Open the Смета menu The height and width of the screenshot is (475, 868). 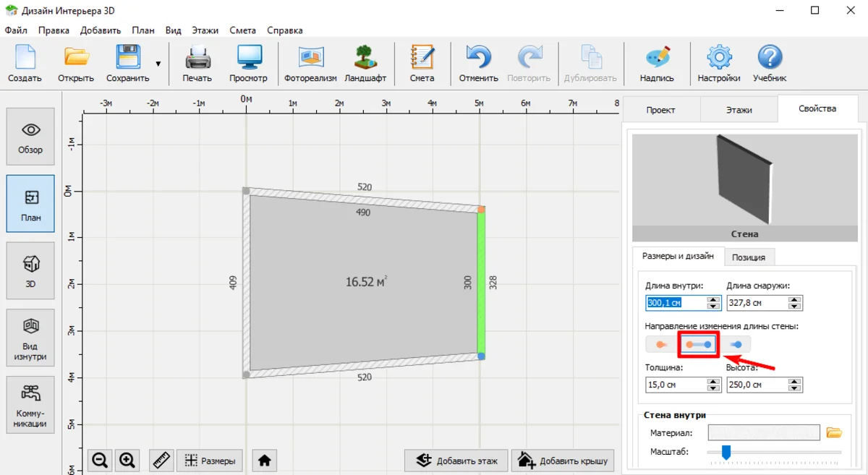[x=243, y=30]
